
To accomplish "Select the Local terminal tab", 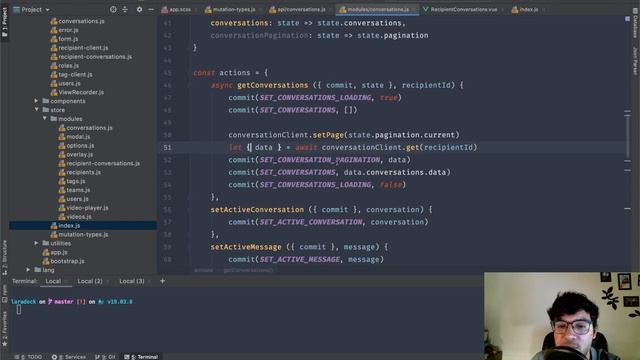I will (x=53, y=281).
